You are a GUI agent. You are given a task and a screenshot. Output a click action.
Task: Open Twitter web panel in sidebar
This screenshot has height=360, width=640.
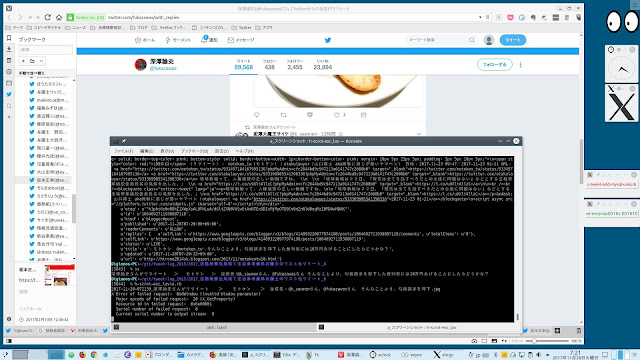pos(9,94)
